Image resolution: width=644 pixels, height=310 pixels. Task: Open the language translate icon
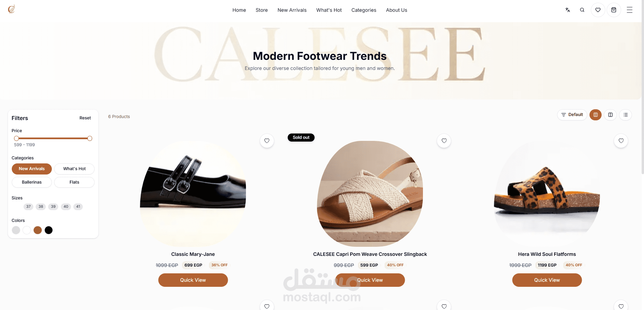coord(568,10)
